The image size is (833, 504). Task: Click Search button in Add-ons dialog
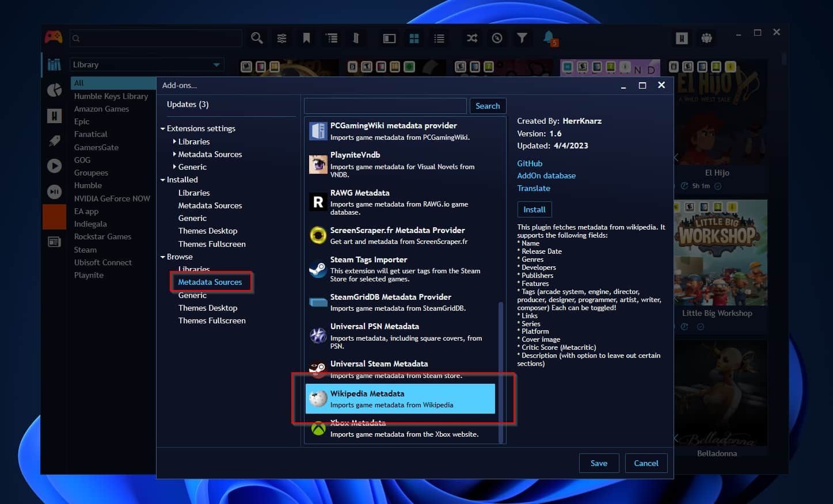click(488, 106)
